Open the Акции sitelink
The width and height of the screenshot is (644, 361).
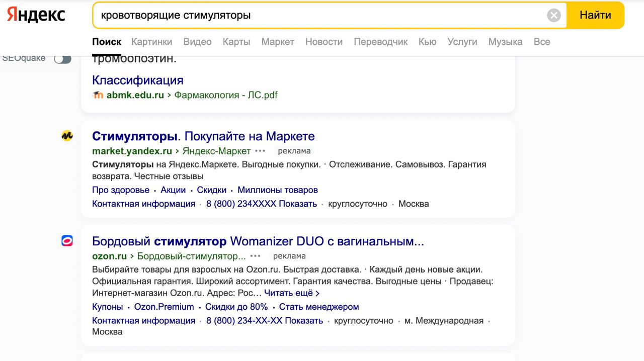pyautogui.click(x=173, y=190)
